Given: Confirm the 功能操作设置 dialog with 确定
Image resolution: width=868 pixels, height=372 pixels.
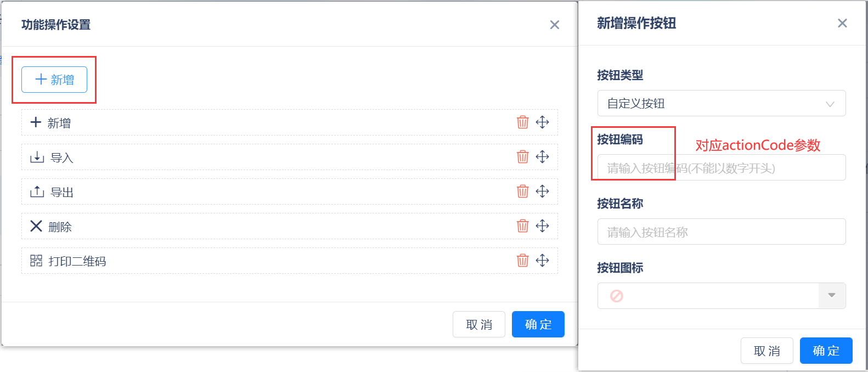Looking at the screenshot, I should tap(538, 324).
